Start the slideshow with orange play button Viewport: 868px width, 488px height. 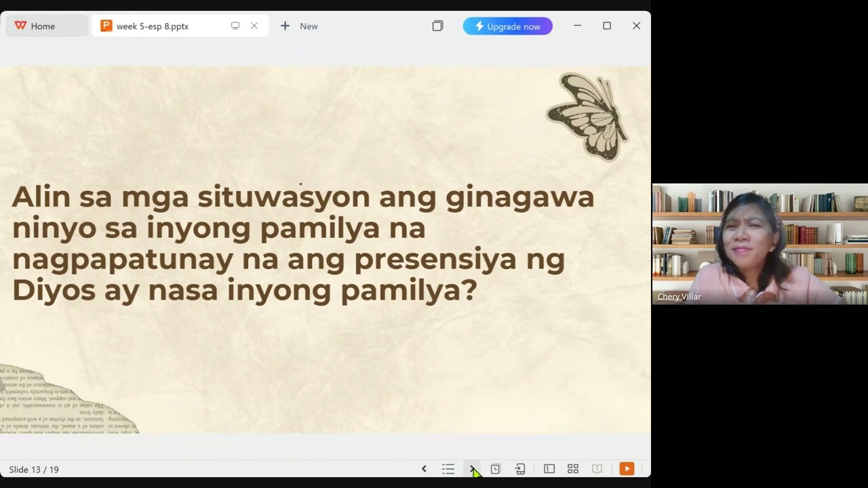627,469
